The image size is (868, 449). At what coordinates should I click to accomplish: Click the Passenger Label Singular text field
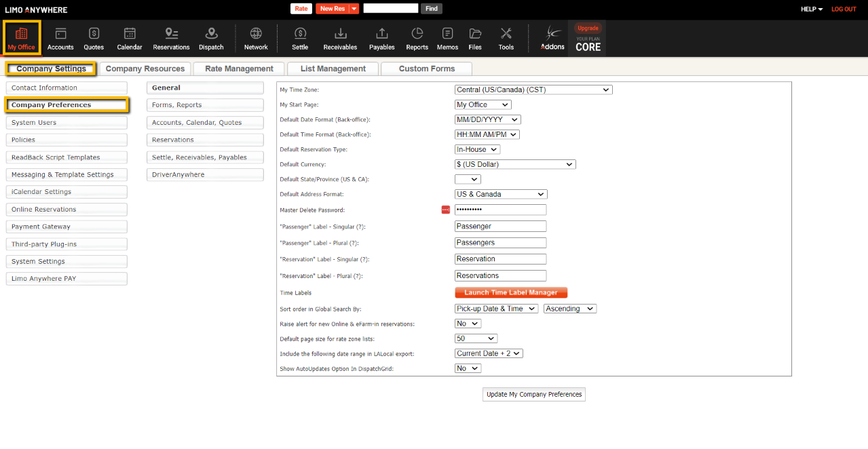click(500, 227)
